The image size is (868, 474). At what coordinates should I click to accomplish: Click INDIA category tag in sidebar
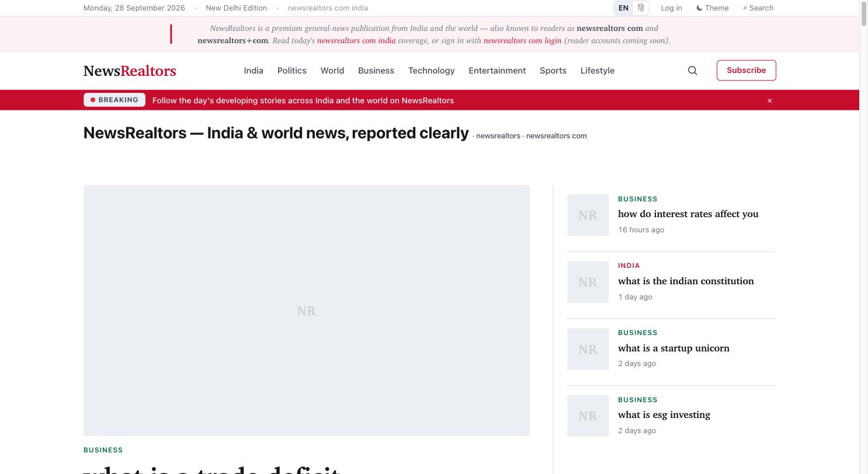coord(629,266)
